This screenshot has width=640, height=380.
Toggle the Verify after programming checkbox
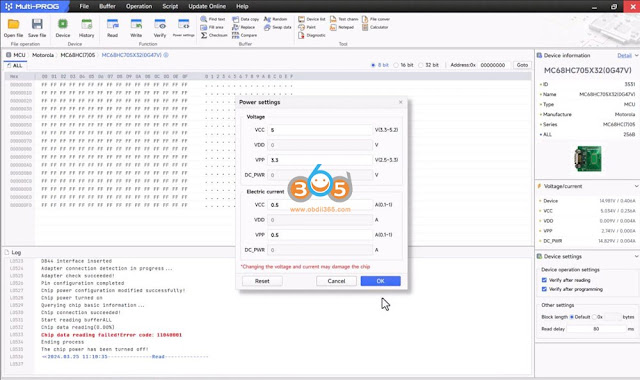(x=544, y=289)
